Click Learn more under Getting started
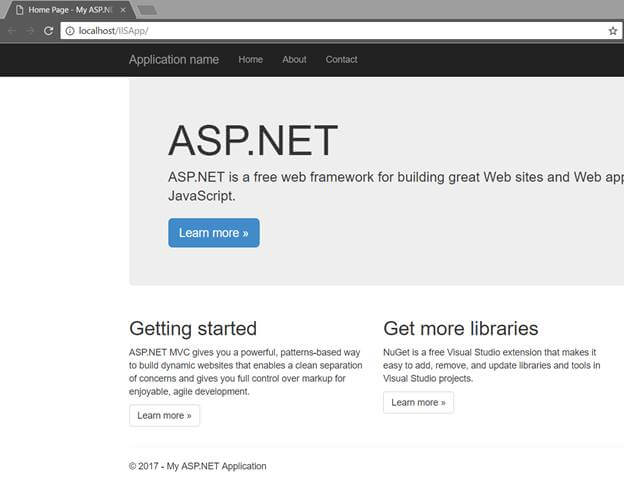Screen dimensions: 624x485 164,415
